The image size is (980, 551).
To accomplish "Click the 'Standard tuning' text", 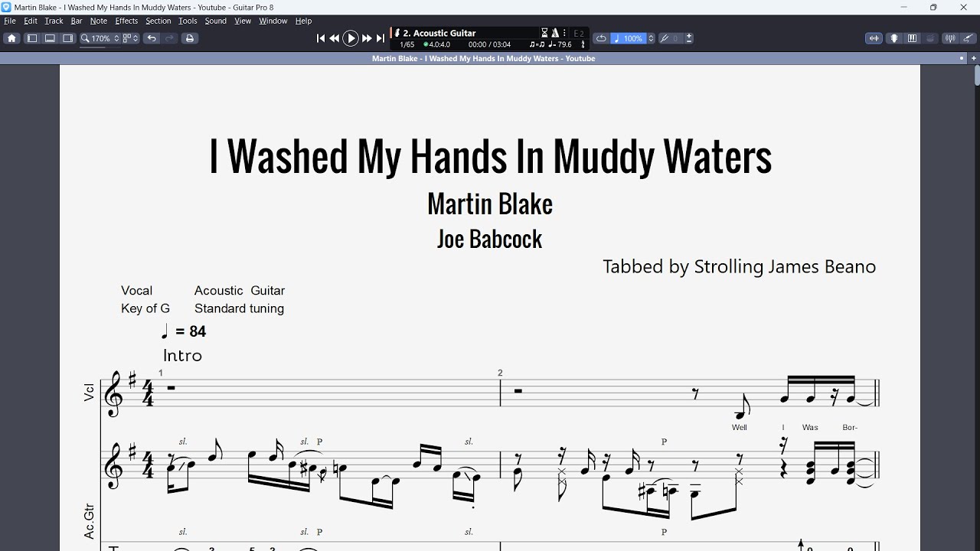I will [239, 308].
